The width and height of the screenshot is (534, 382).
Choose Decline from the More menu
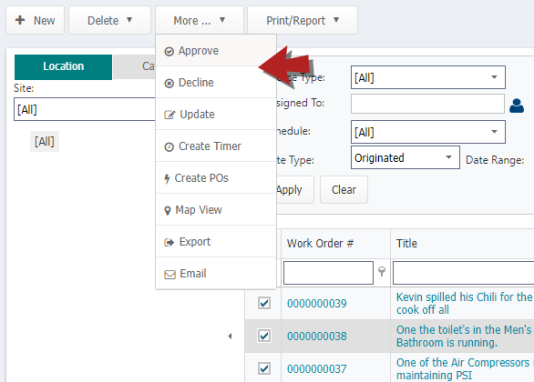click(216, 82)
